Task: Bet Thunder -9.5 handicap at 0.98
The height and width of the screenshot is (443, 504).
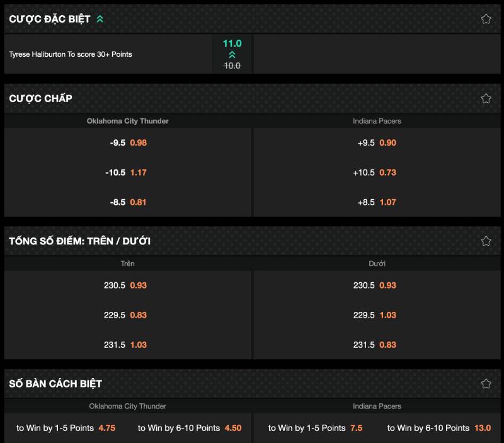Action: click(x=128, y=143)
